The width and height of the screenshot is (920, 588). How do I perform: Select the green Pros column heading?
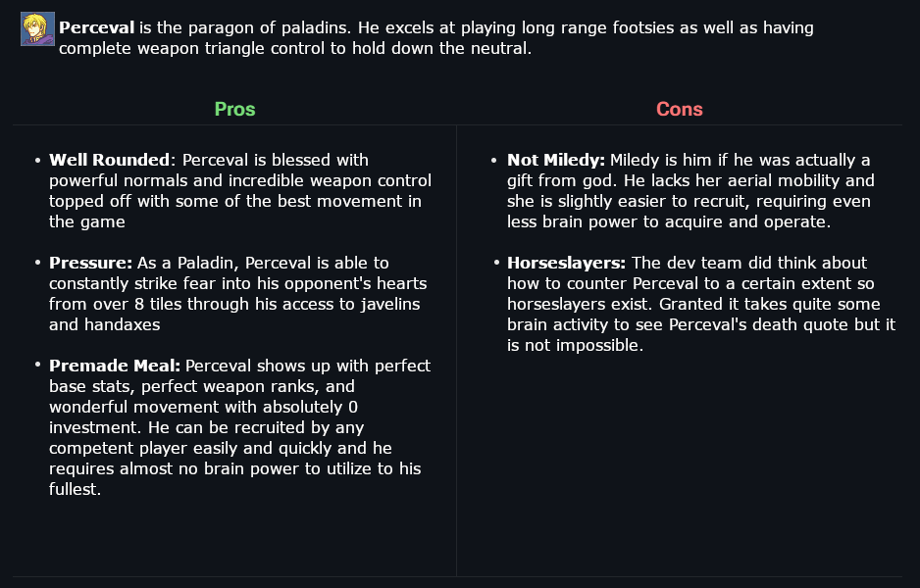[x=234, y=109]
